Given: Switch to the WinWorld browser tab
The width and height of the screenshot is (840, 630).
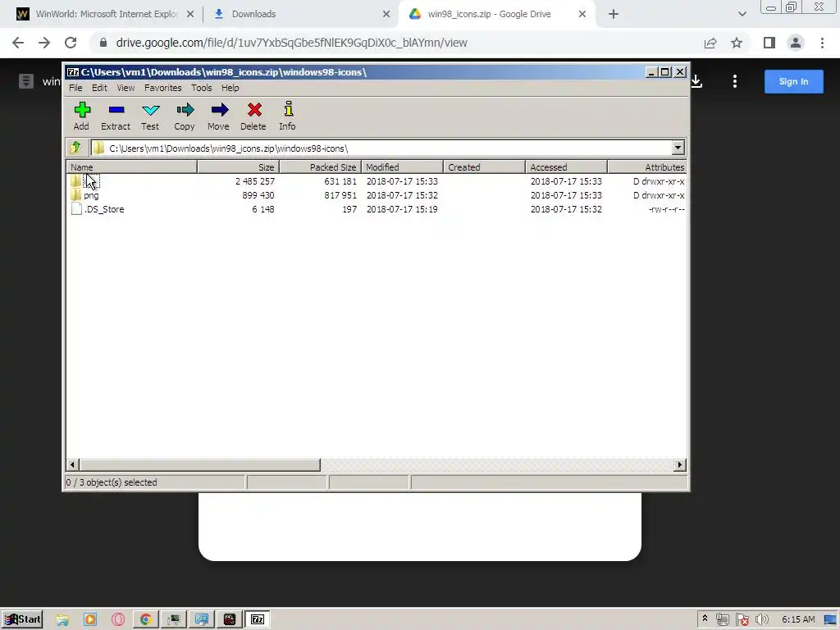Looking at the screenshot, I should click(x=106, y=15).
